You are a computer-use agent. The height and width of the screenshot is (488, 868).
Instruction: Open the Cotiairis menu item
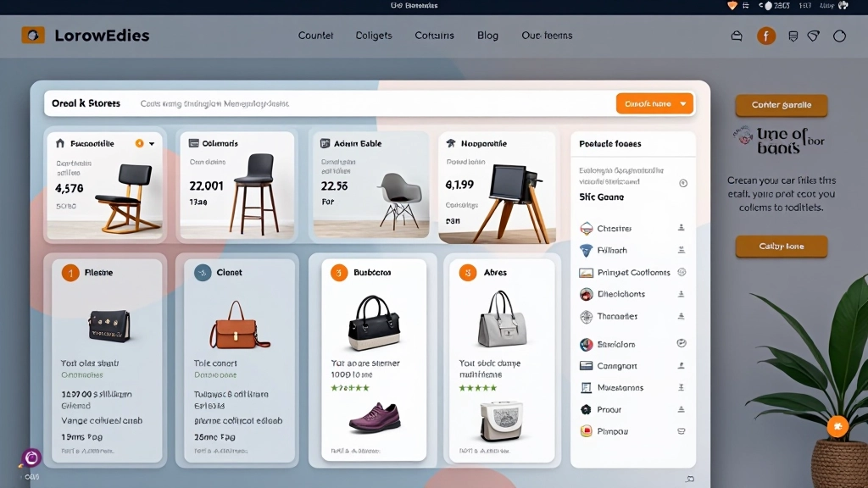pyautogui.click(x=435, y=36)
